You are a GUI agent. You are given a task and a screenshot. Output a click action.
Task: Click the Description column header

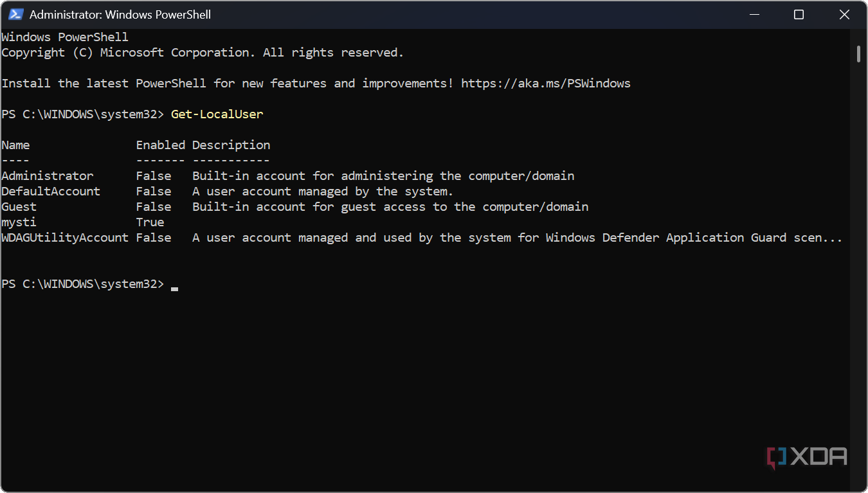[231, 145]
